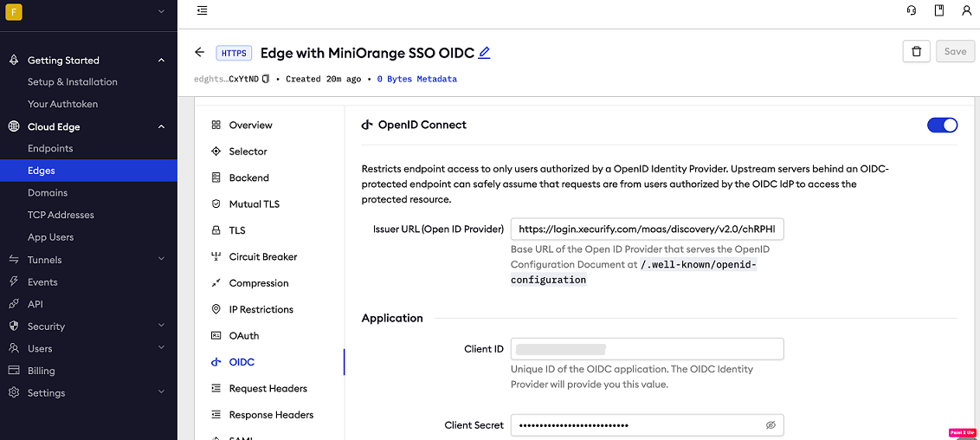Reveal client secret with eye icon
Screen dimensions: 980x440
[x=770, y=425]
